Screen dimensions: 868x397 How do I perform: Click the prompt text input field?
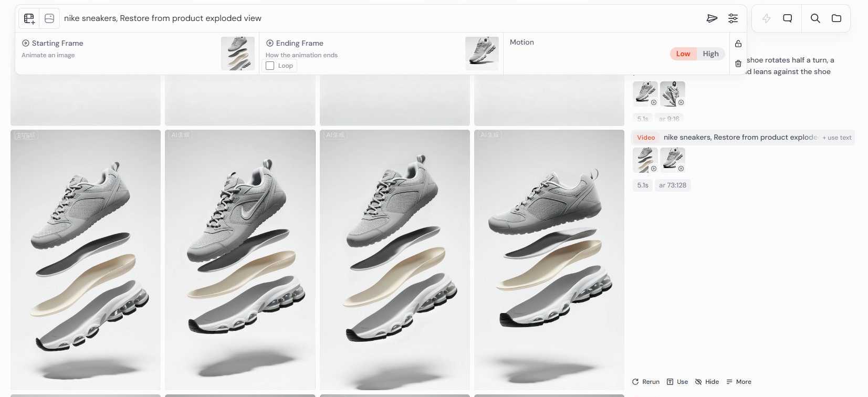click(x=368, y=18)
